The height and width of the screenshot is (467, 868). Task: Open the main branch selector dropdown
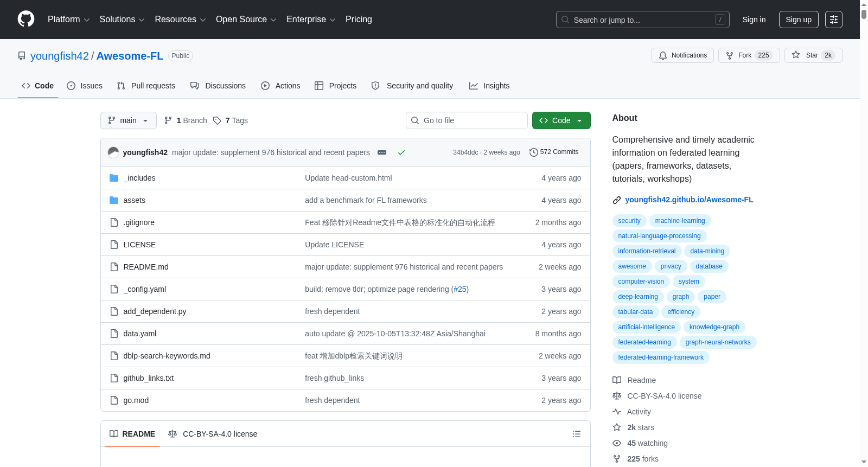[x=129, y=120]
